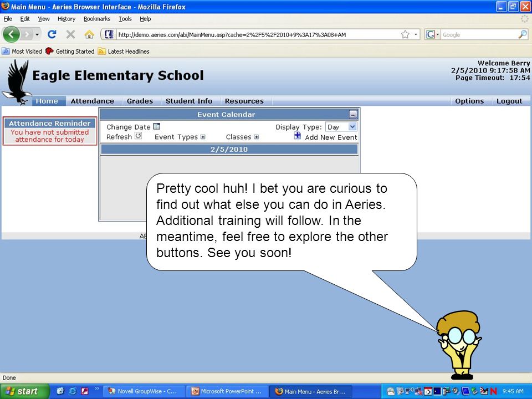Reload the page with refresh icon

coord(52,34)
